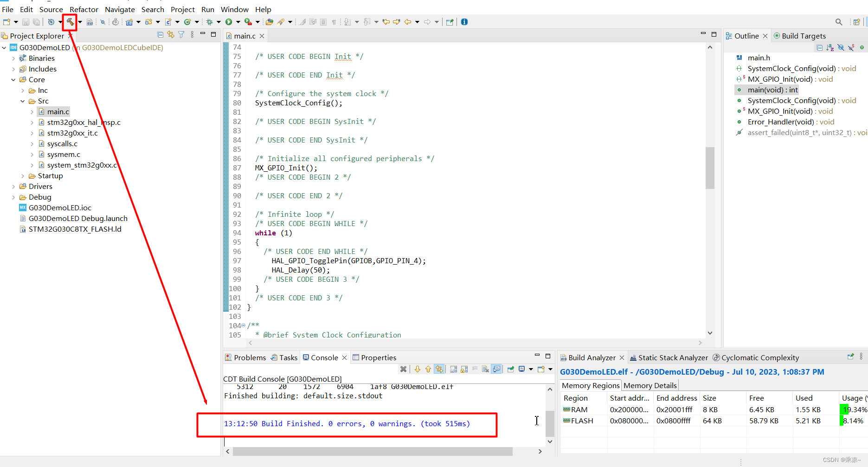This screenshot has height=467, width=868.
Task: Expand the Includes tree node
Action: 13,69
